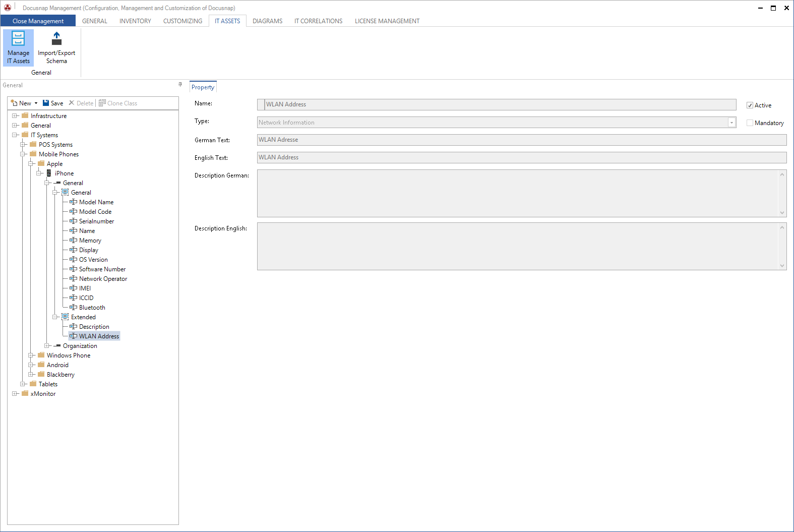
Task: Click the Blackberry folder icon
Action: tap(41, 374)
